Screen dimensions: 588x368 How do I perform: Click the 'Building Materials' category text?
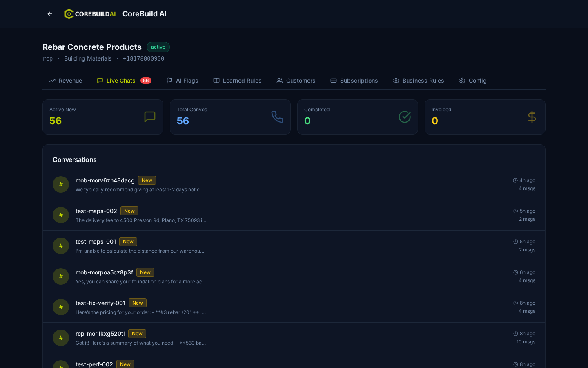click(88, 58)
